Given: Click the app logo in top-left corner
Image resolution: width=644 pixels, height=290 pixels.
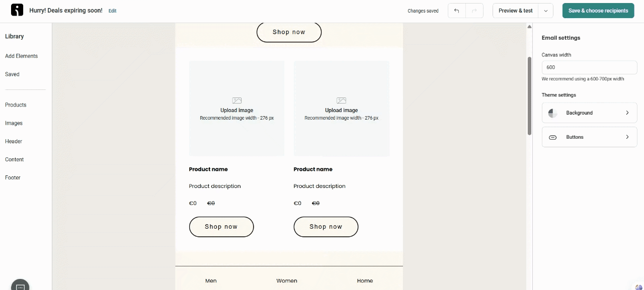Looking at the screenshot, I should (17, 10).
